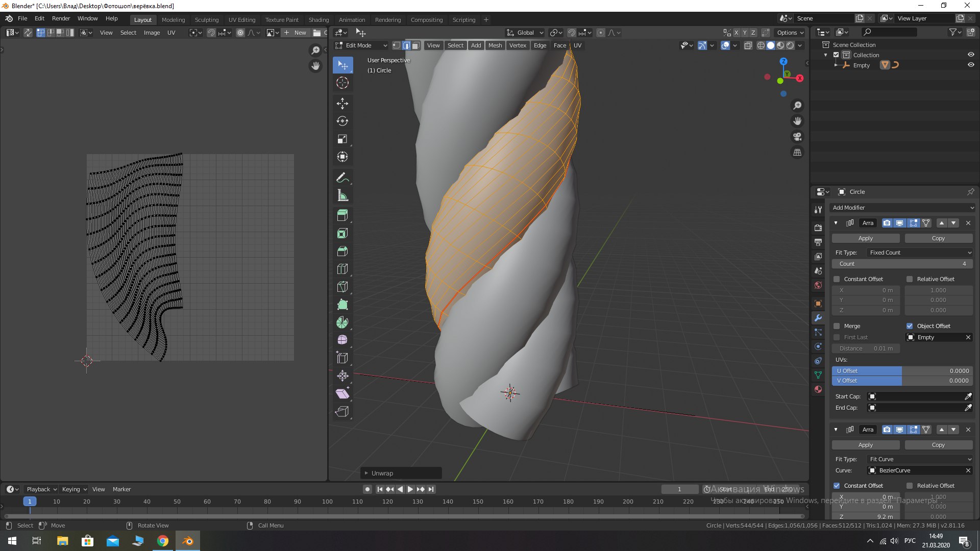Open the Modifiers wrench properties tab

coord(818,318)
